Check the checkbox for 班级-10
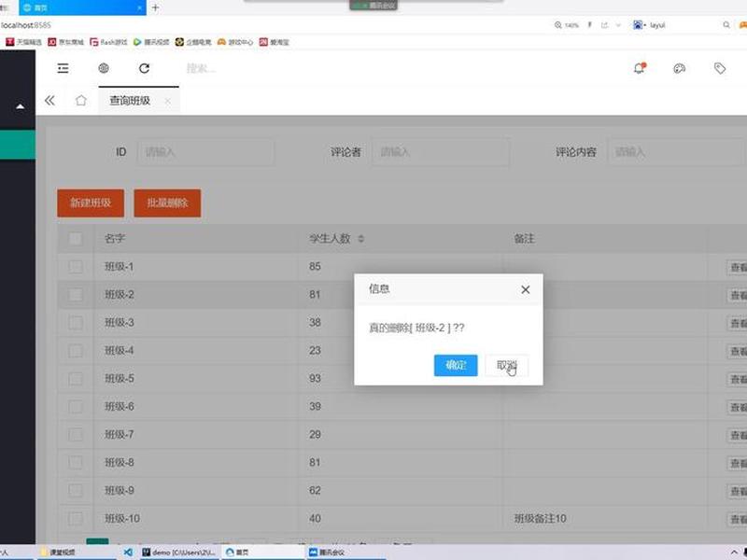This screenshot has height=560, width=747. point(76,519)
